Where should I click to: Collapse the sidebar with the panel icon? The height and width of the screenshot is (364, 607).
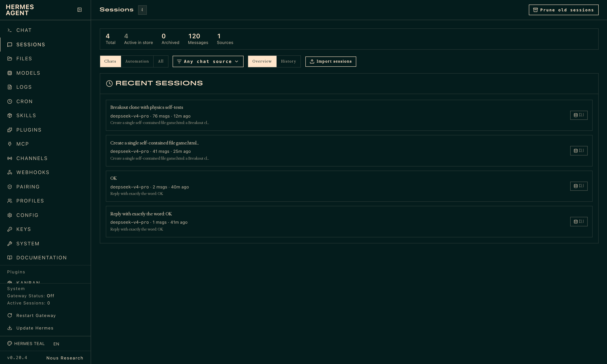79,10
